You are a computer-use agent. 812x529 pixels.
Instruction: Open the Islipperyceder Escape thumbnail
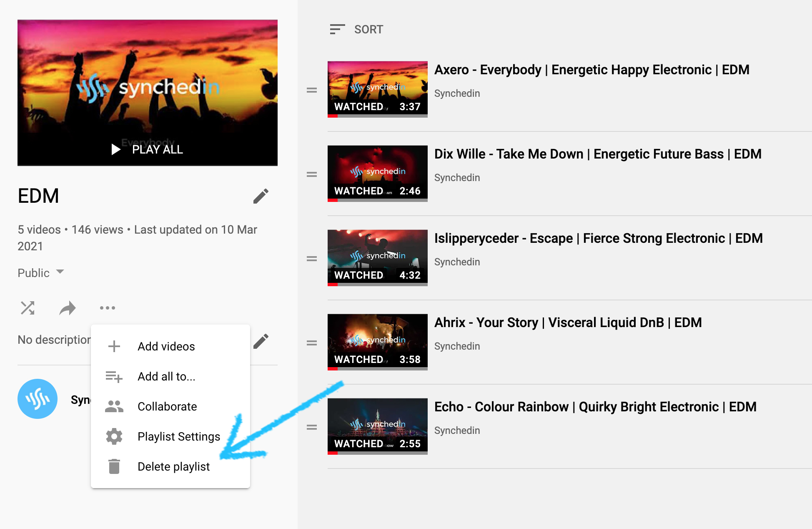click(x=378, y=258)
